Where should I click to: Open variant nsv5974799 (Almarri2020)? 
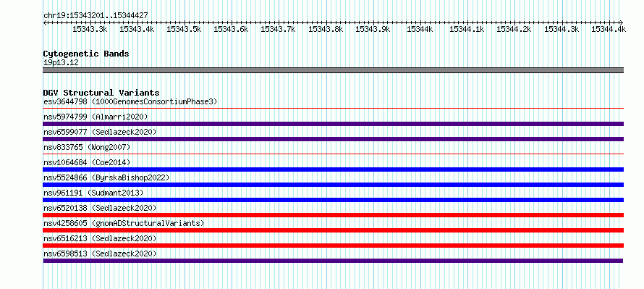96,117
